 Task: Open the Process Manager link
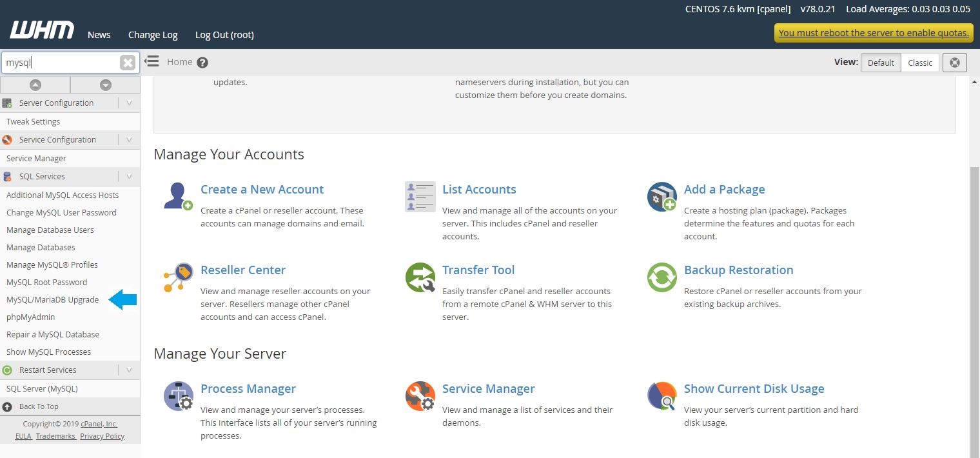248,389
